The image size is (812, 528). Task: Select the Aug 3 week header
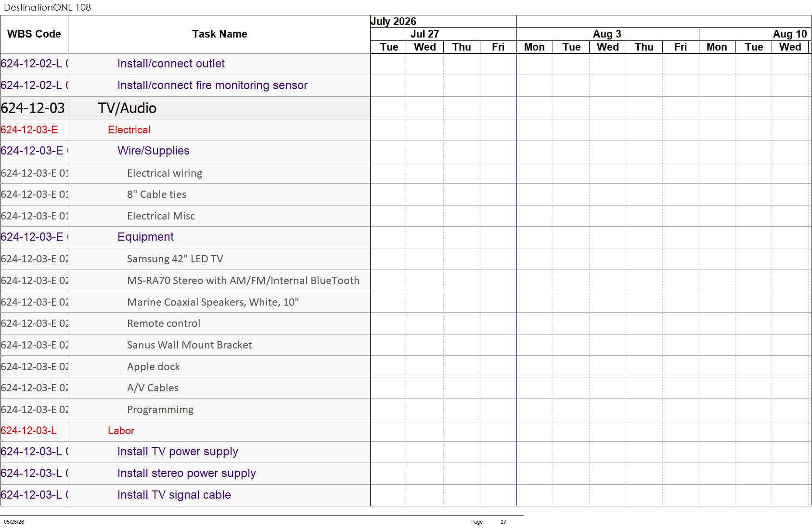607,34
